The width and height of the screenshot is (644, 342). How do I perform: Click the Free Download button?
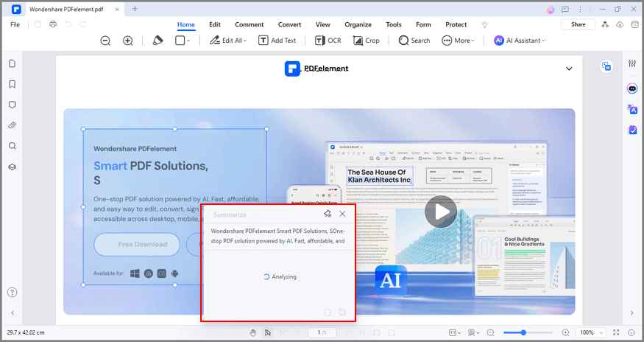pos(137,245)
